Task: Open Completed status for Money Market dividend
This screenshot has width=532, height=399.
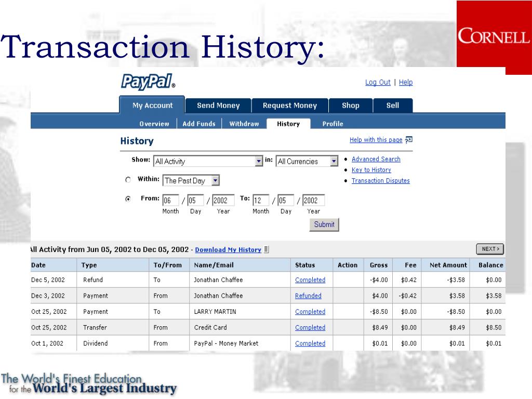Action: 310,343
